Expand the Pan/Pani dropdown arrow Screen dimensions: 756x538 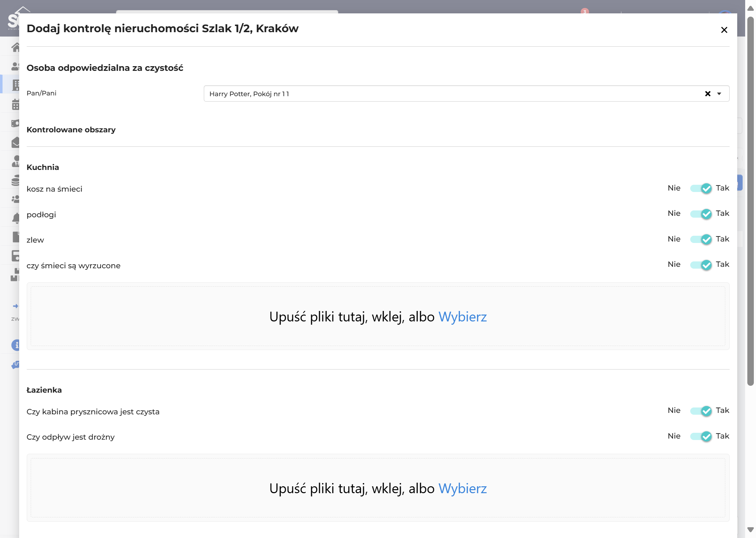(x=719, y=94)
